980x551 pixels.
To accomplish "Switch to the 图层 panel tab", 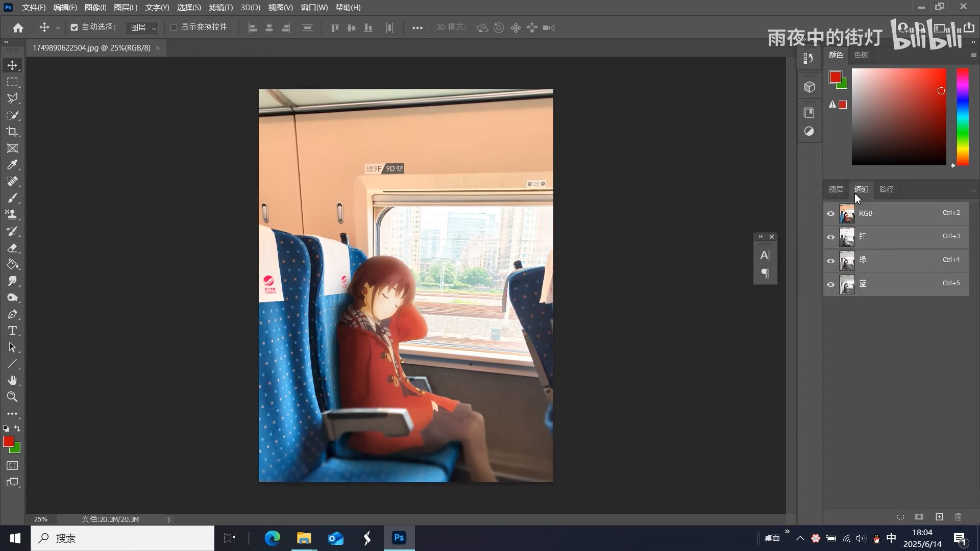I will click(x=836, y=189).
